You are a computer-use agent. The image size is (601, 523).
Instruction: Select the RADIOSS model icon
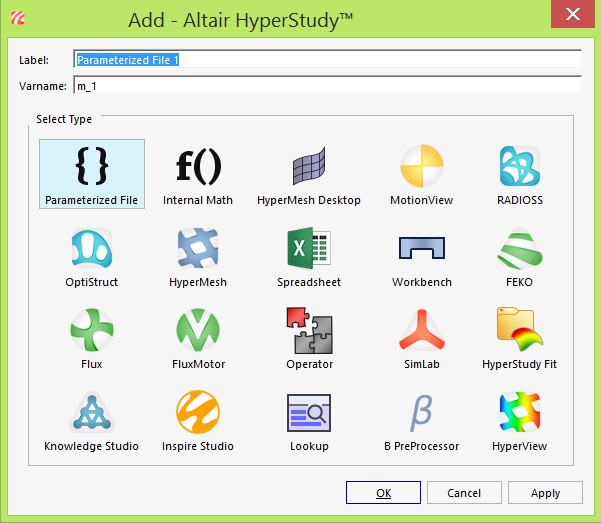tap(520, 166)
